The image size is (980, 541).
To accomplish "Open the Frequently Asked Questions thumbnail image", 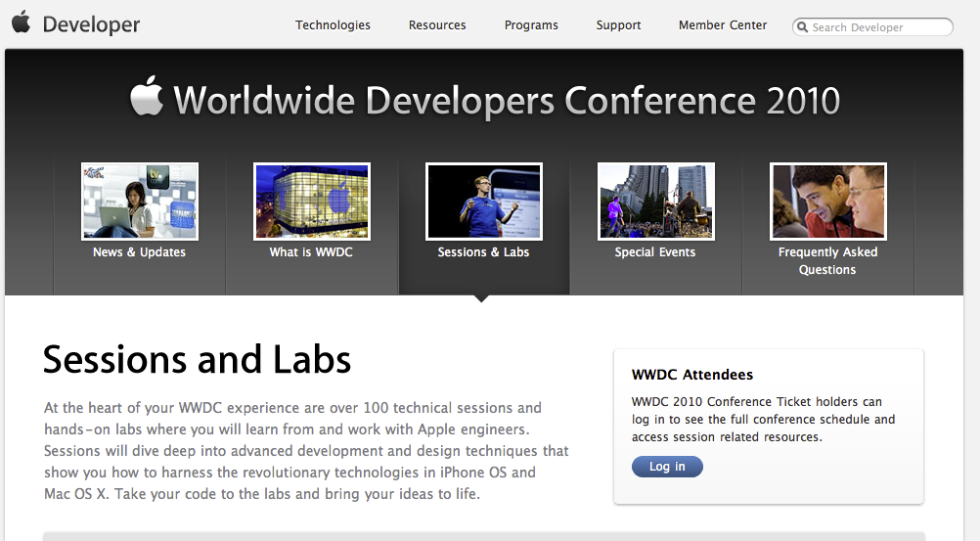I will pos(828,202).
